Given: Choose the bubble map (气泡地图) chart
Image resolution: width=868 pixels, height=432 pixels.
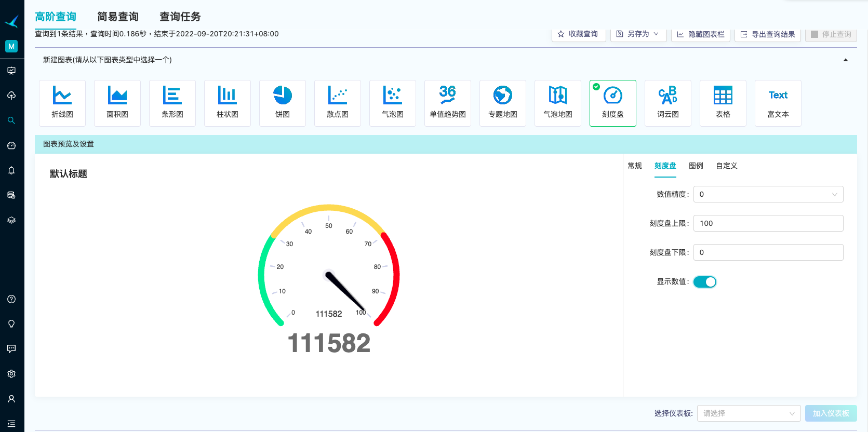Looking at the screenshot, I should coord(558,103).
